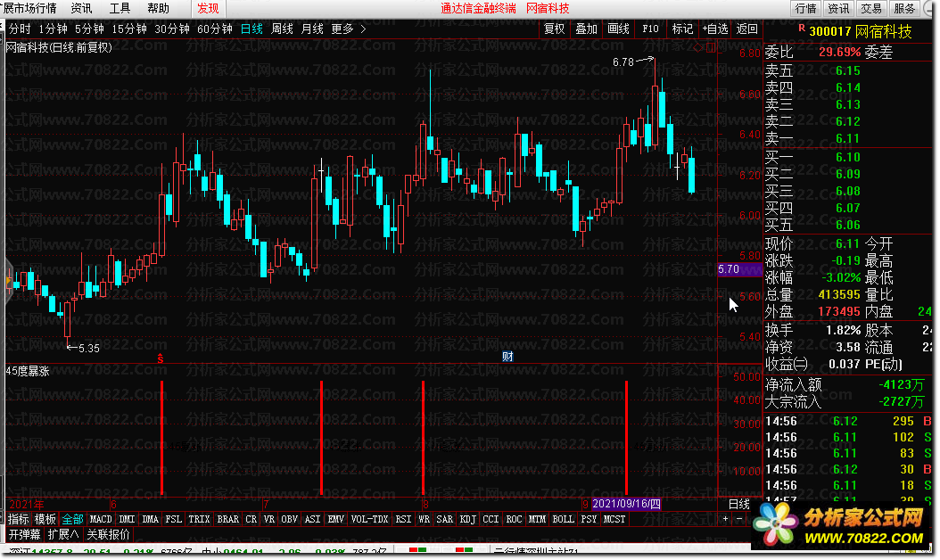
Task: Click the 14:56 trade row with volume 295
Action: tap(847, 421)
